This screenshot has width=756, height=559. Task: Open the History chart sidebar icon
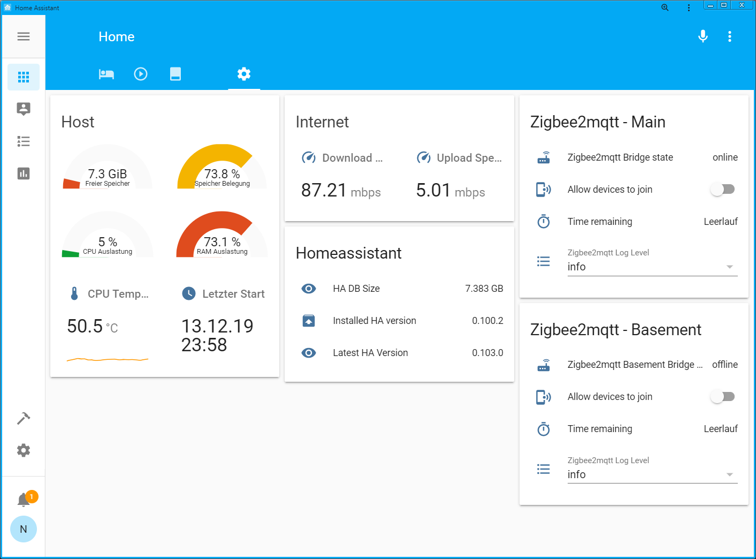pos(24,173)
